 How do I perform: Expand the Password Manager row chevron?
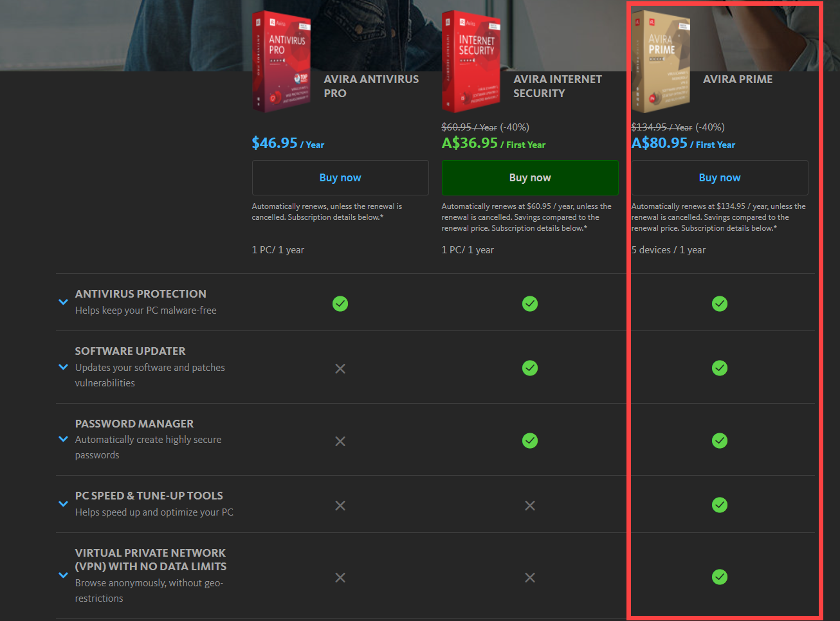coord(63,439)
